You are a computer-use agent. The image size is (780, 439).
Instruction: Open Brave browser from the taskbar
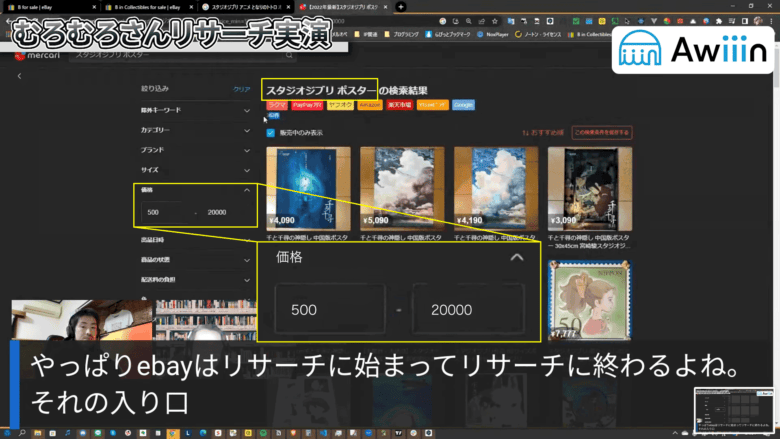(293, 433)
